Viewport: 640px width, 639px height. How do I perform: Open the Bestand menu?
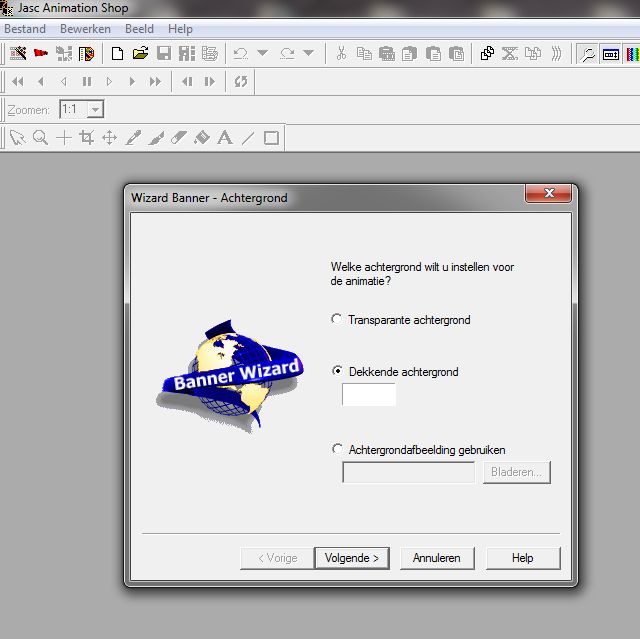tap(25, 29)
